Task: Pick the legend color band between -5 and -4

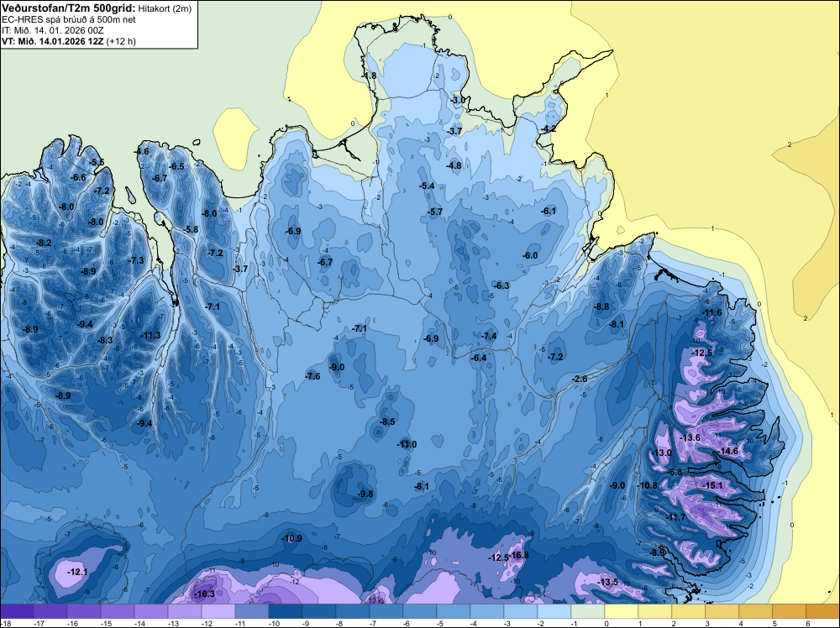Action: 454,611
